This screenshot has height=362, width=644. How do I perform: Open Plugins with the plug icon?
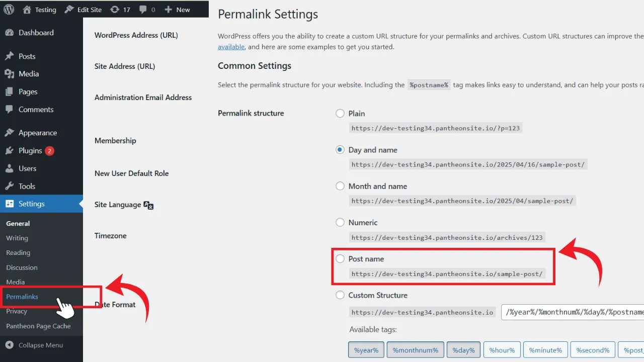9,151
